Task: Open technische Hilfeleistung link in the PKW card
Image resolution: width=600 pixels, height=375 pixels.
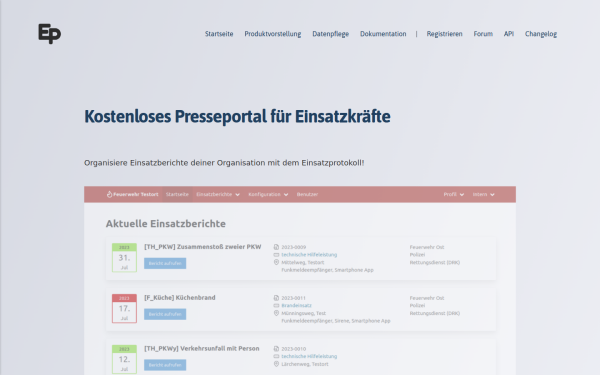Action: coord(309,255)
